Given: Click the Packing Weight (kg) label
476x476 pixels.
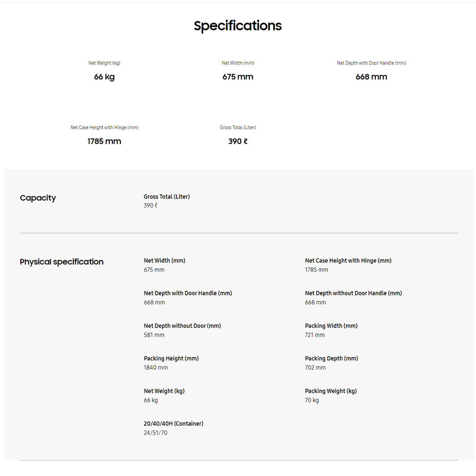Looking at the screenshot, I should (x=331, y=391).
